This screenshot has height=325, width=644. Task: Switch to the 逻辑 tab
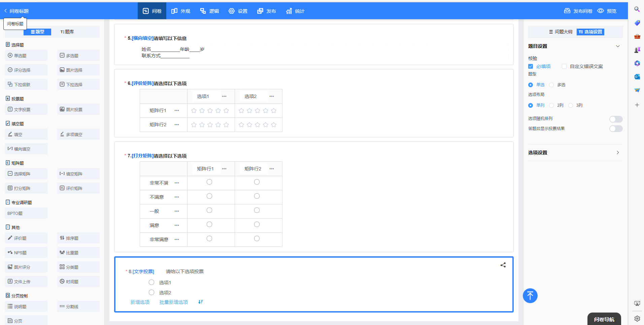[x=209, y=11]
